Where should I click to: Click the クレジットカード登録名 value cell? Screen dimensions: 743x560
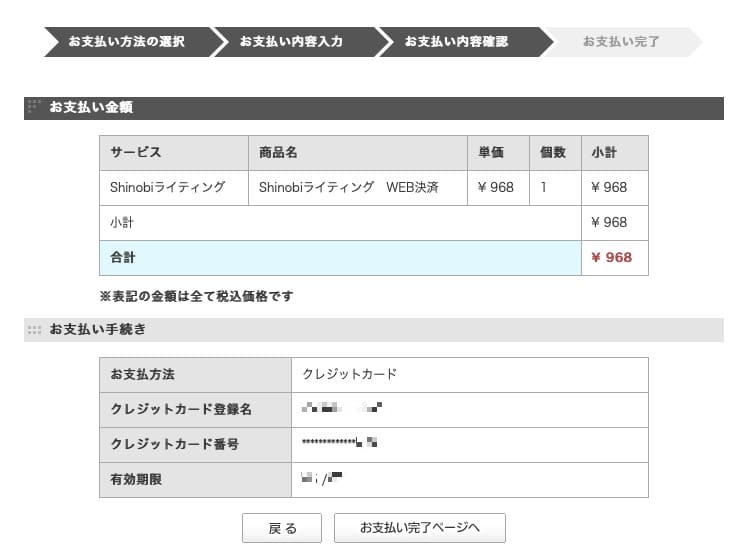tap(342, 409)
